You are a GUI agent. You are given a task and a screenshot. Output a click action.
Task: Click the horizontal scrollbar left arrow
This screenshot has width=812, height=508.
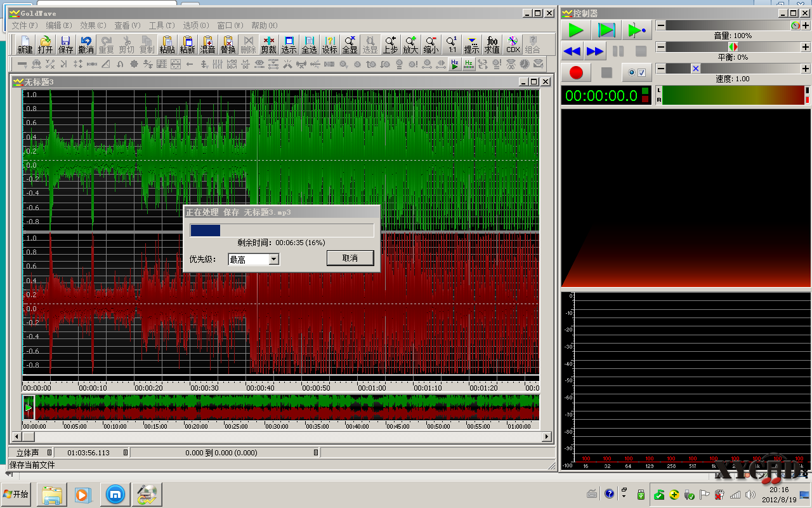tap(17, 437)
